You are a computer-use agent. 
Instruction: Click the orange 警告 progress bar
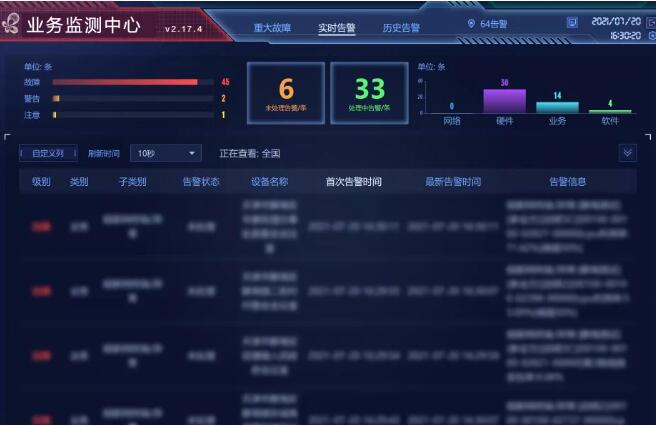pos(56,98)
